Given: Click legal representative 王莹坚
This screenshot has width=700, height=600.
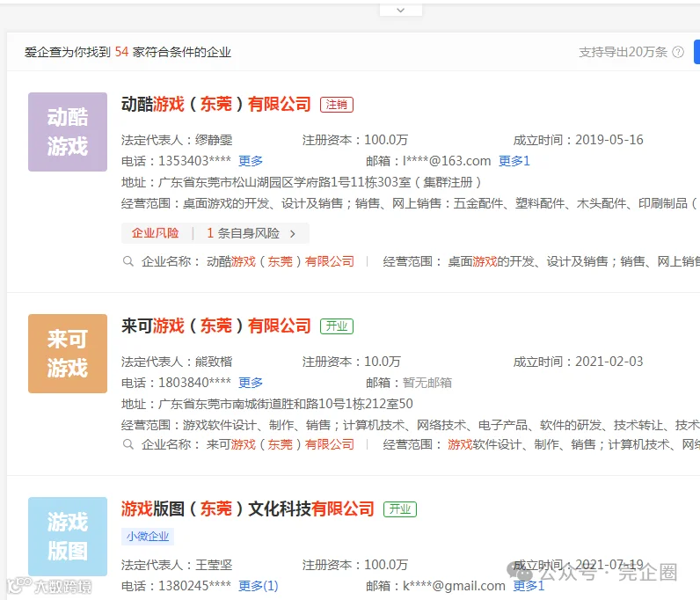Looking at the screenshot, I should tap(214, 565).
